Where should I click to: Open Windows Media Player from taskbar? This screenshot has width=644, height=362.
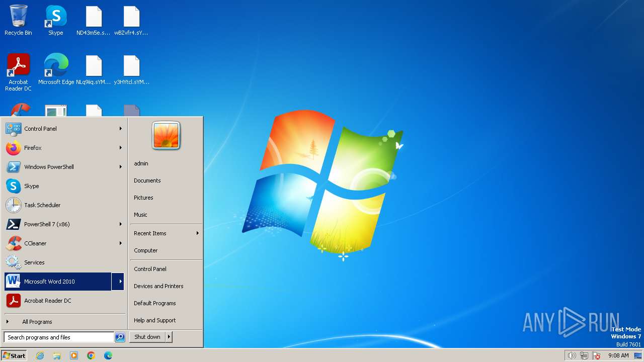tap(74, 355)
